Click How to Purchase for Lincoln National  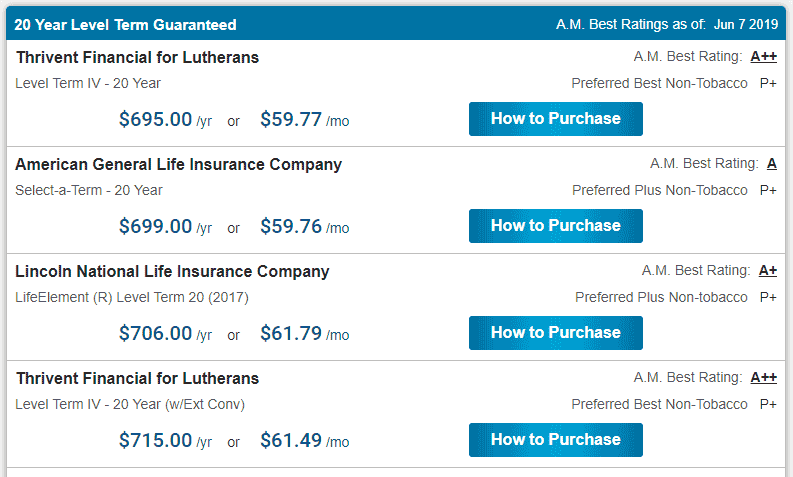click(x=555, y=333)
